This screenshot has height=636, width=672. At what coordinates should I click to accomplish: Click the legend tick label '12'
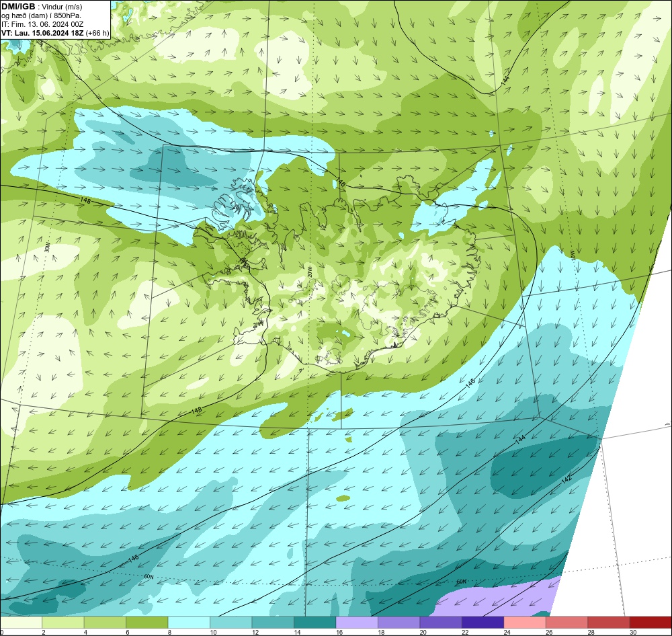tap(255, 632)
